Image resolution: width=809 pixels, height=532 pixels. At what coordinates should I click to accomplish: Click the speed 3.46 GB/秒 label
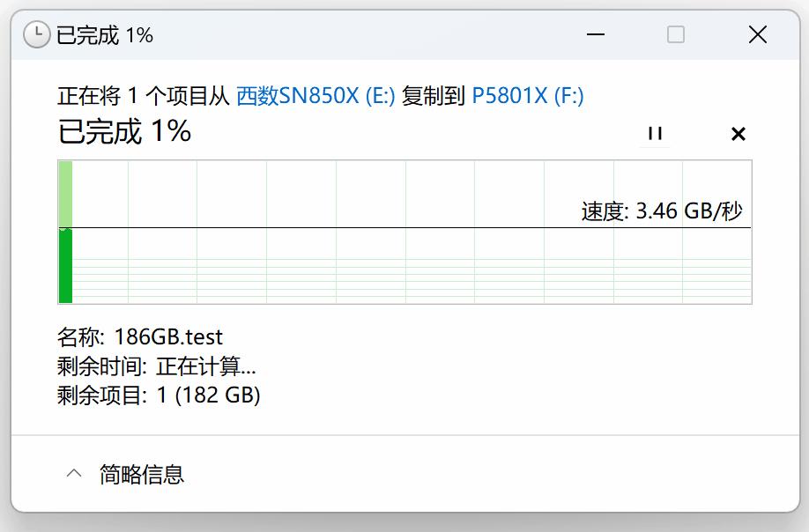[x=661, y=211]
